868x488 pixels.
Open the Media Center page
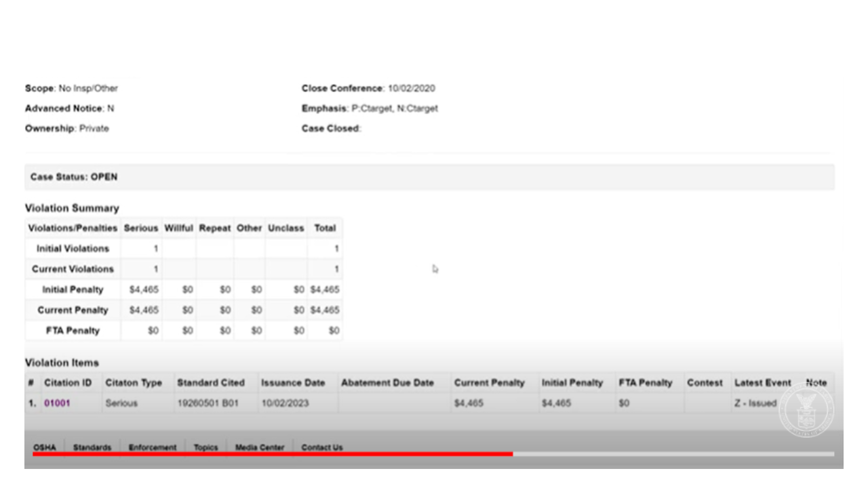[x=258, y=447]
